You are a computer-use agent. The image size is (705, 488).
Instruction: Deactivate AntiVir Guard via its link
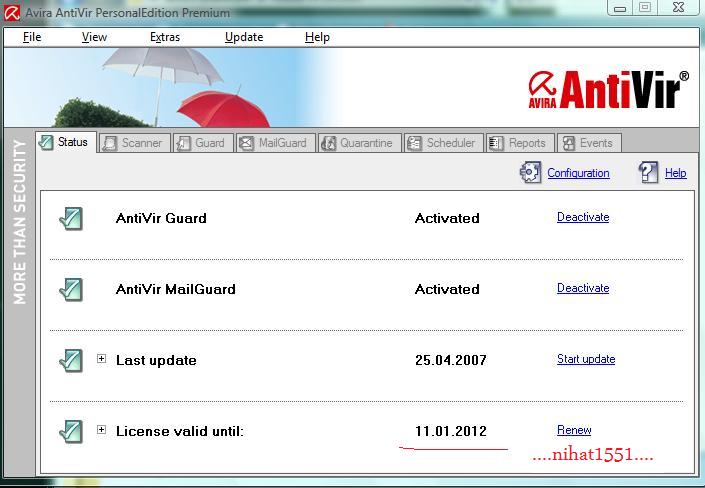coord(583,217)
